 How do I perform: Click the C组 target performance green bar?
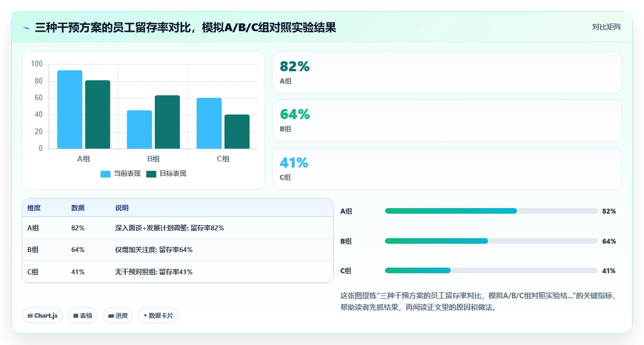point(237,132)
